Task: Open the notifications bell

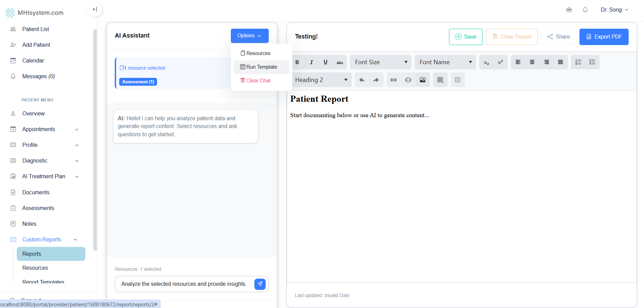Action: [x=585, y=10]
